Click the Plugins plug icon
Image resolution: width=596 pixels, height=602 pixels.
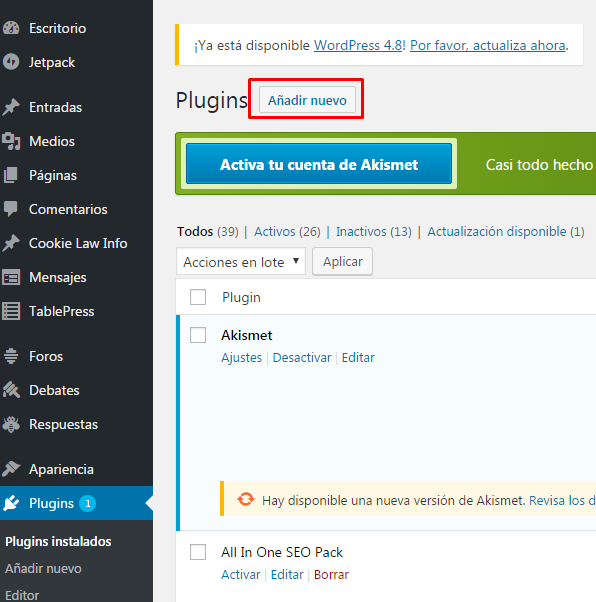[11, 503]
